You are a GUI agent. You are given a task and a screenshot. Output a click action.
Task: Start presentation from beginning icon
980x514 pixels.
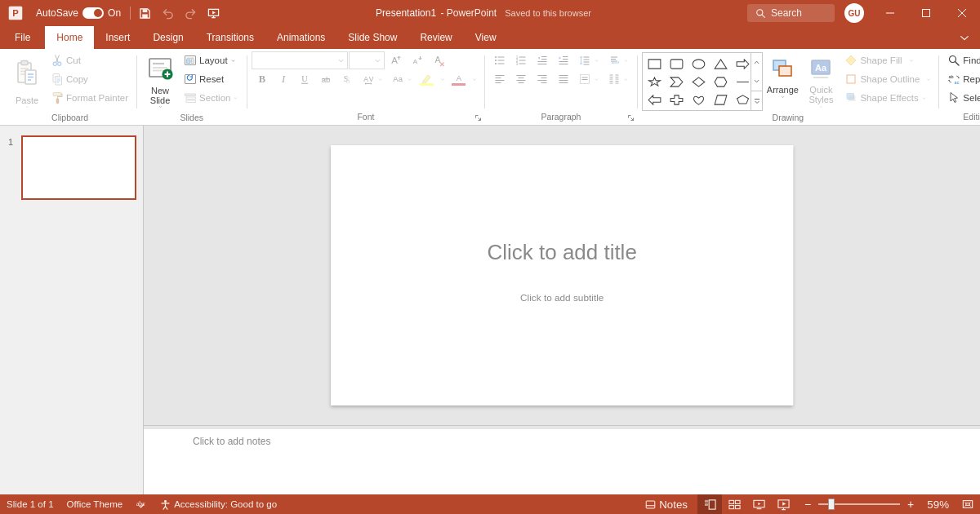[213, 13]
